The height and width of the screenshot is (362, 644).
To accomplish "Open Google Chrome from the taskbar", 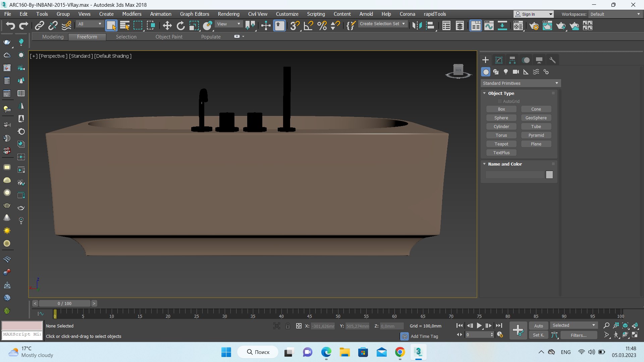I will [x=400, y=352].
